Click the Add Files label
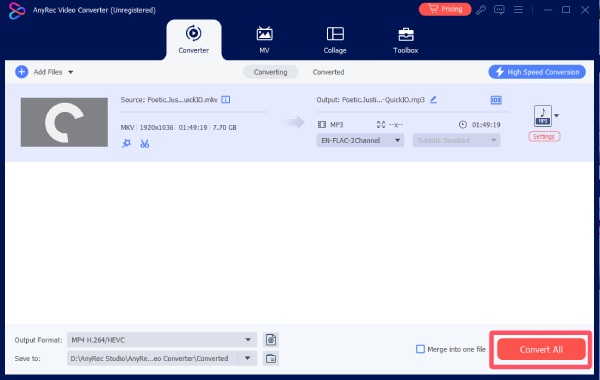 point(48,72)
